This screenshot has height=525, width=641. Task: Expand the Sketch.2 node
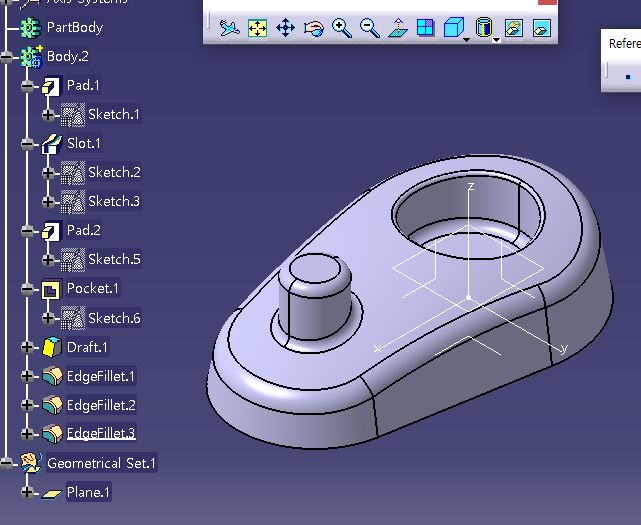(x=48, y=173)
